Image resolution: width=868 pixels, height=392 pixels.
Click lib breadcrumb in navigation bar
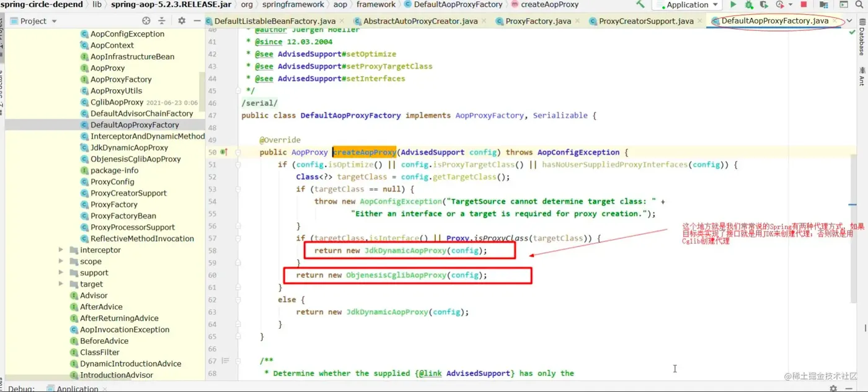point(97,4)
